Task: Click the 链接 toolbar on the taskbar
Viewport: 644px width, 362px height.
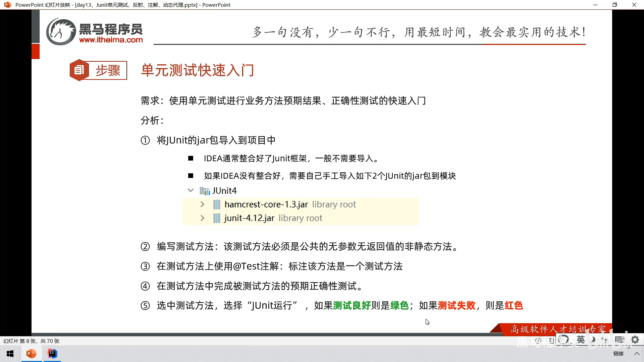Action: click(618, 354)
